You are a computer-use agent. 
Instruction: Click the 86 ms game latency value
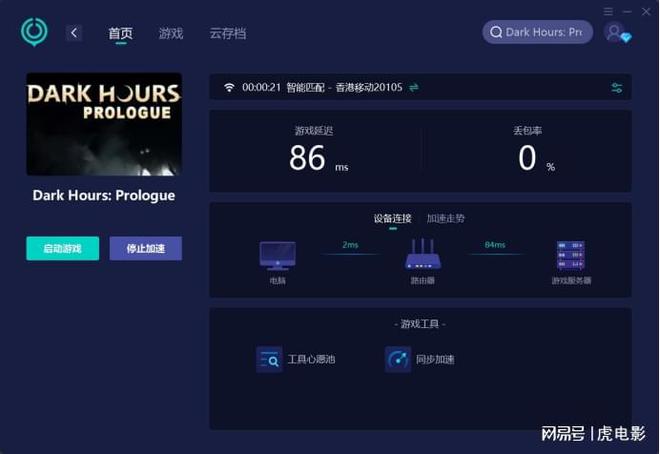[x=318, y=158]
